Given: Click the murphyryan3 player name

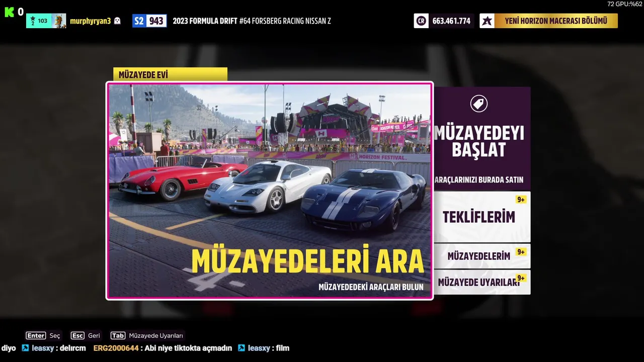Looking at the screenshot, I should coord(90,21).
